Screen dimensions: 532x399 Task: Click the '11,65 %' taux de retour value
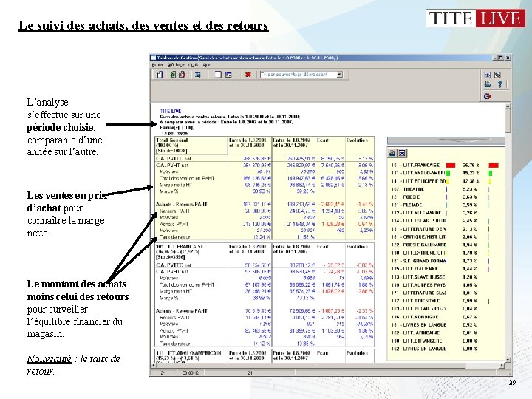305,237
